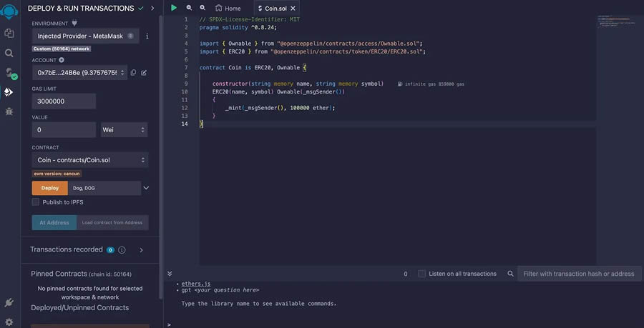Click the Value amount input field
Image resolution: width=644 pixels, height=328 pixels.
coord(64,130)
